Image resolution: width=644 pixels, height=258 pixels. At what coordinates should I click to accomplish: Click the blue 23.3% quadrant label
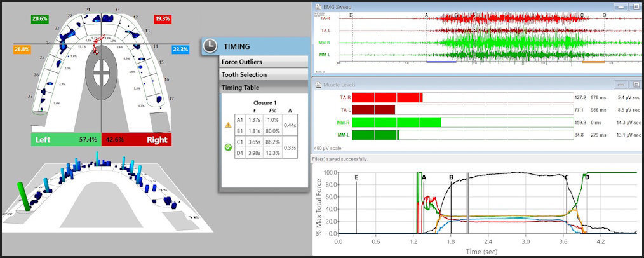(x=180, y=49)
